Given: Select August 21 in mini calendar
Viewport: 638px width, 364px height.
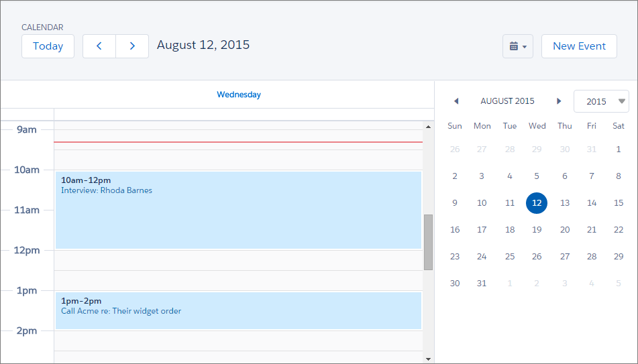Looking at the screenshot, I should 592,230.
